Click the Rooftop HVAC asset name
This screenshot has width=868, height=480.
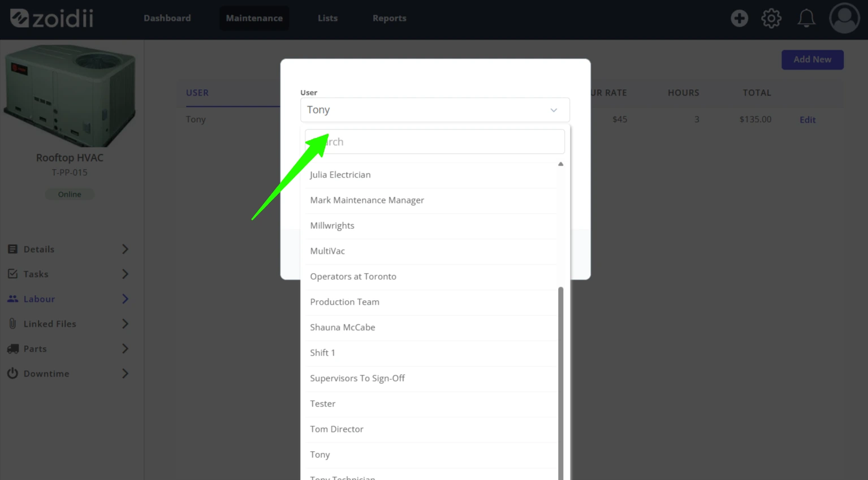[70, 158]
